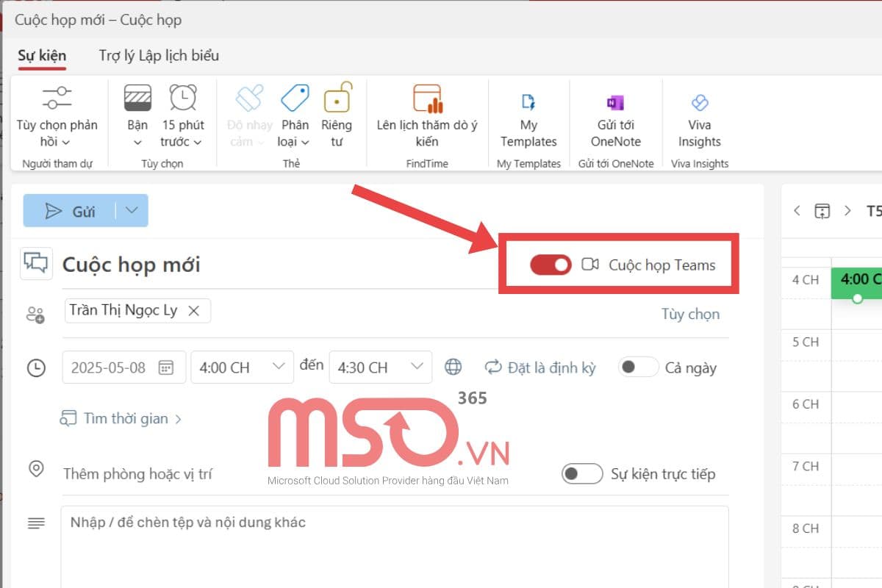882x588 pixels.
Task: Click the Bận busy status icon
Action: [137, 98]
